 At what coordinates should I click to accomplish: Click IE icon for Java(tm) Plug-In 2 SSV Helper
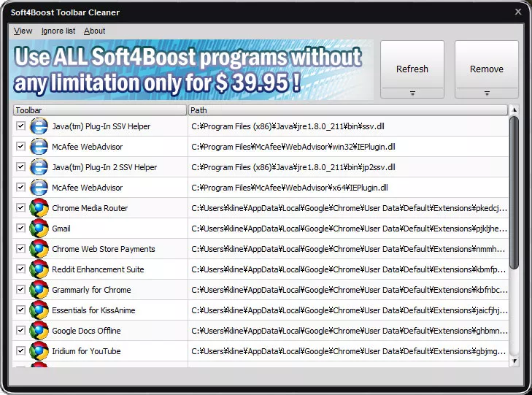(39, 167)
